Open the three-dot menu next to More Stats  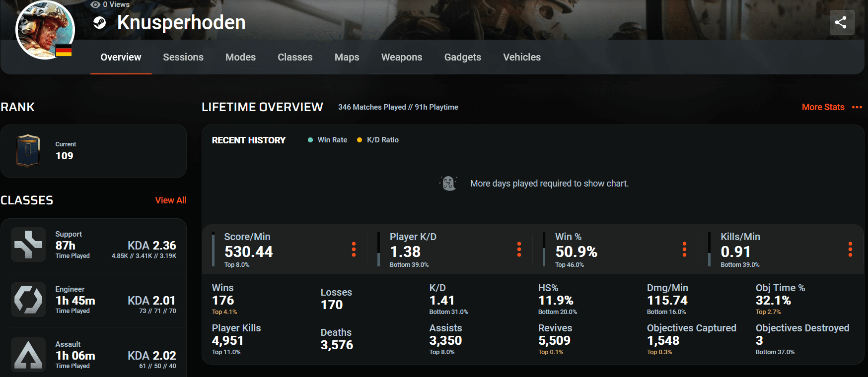coord(857,107)
